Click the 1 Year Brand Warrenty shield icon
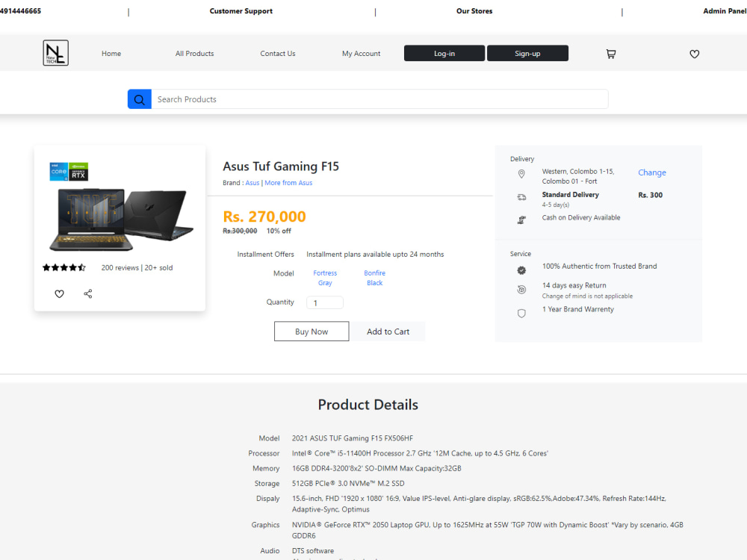The width and height of the screenshot is (747, 560). pyautogui.click(x=521, y=313)
